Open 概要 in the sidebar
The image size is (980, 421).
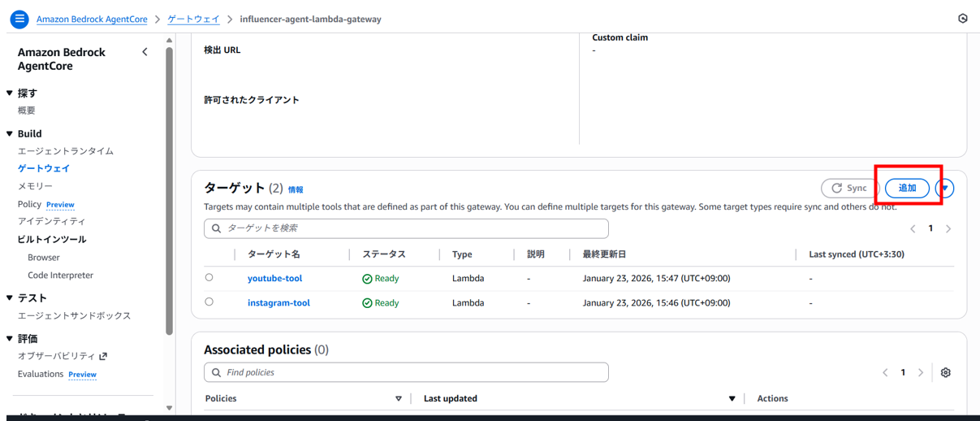(x=27, y=111)
